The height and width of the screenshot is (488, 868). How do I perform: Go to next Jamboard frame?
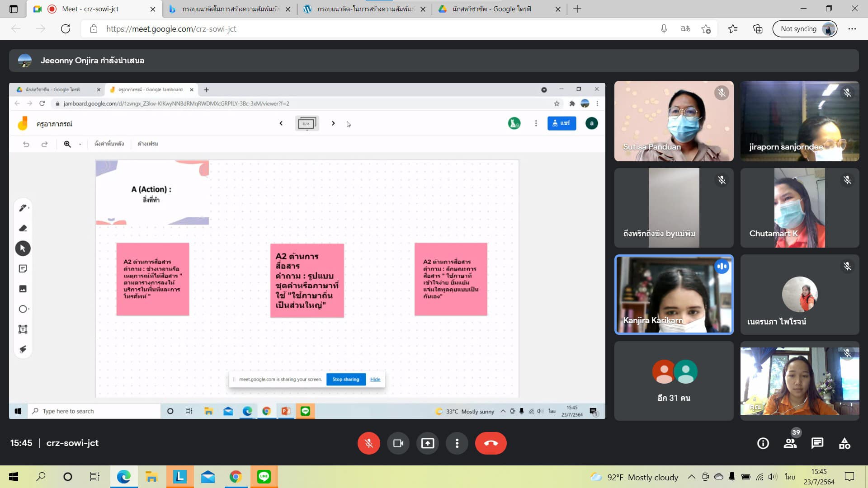pos(333,123)
